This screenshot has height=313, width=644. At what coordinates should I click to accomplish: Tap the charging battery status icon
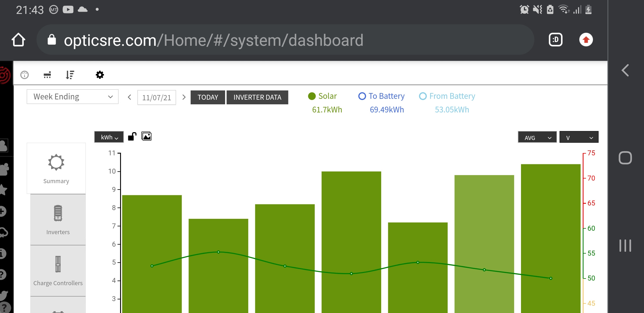point(588,10)
